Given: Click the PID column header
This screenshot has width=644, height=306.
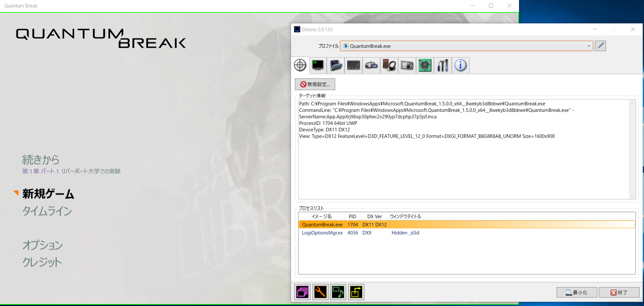Looking at the screenshot, I should tap(353, 216).
